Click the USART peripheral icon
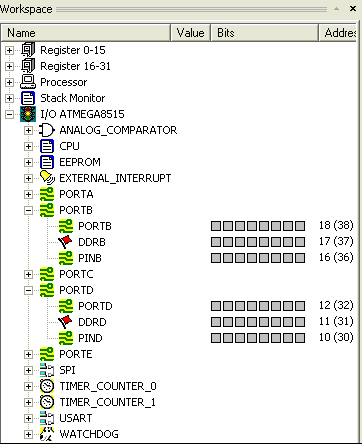Viewport: 362px width, 445px height. tap(47, 418)
